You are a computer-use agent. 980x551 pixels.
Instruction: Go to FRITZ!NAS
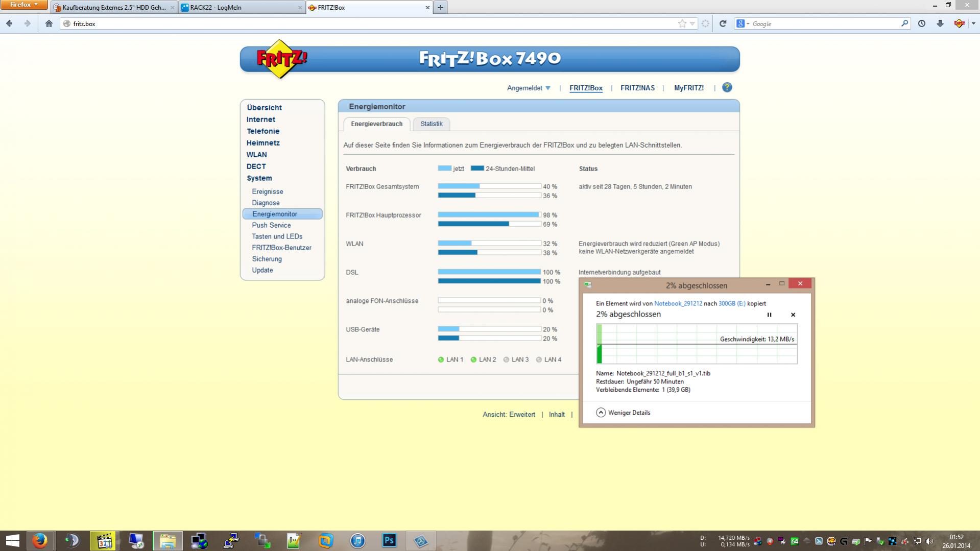click(637, 88)
